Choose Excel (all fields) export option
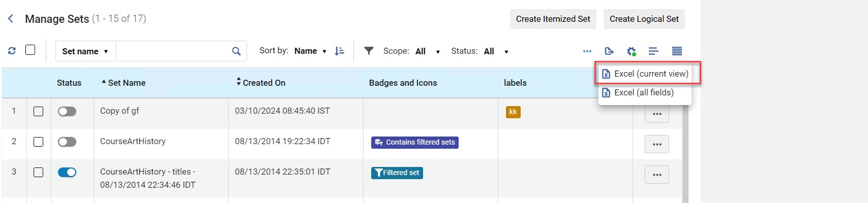This screenshot has width=868, height=203. (x=645, y=93)
